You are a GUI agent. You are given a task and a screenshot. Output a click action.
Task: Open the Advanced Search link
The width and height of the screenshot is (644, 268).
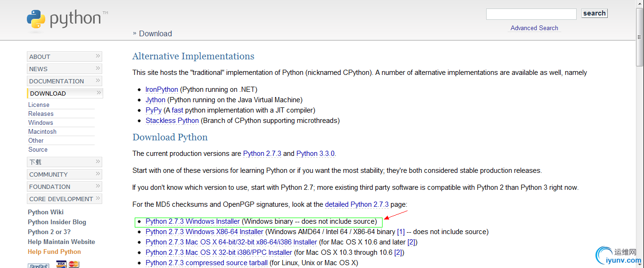click(x=534, y=28)
